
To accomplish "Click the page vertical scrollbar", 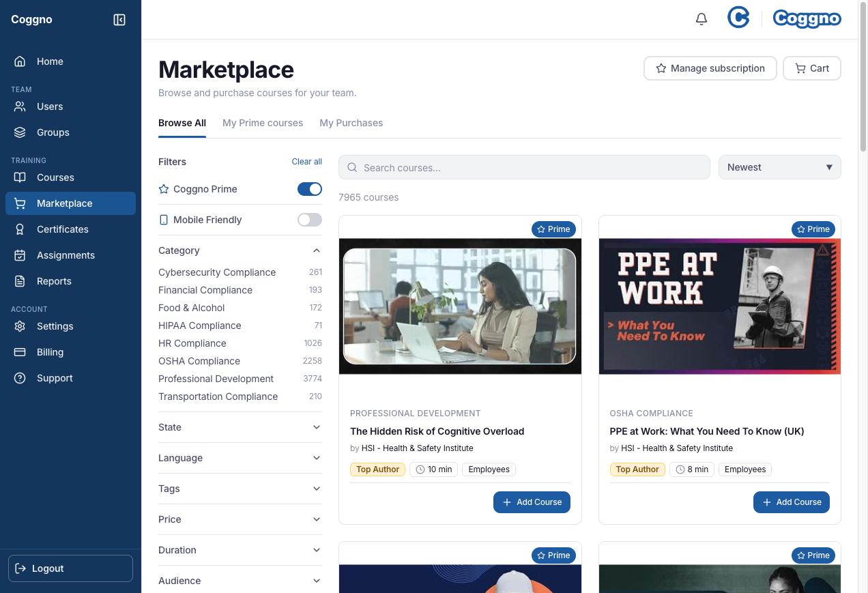I will pyautogui.click(x=863, y=75).
